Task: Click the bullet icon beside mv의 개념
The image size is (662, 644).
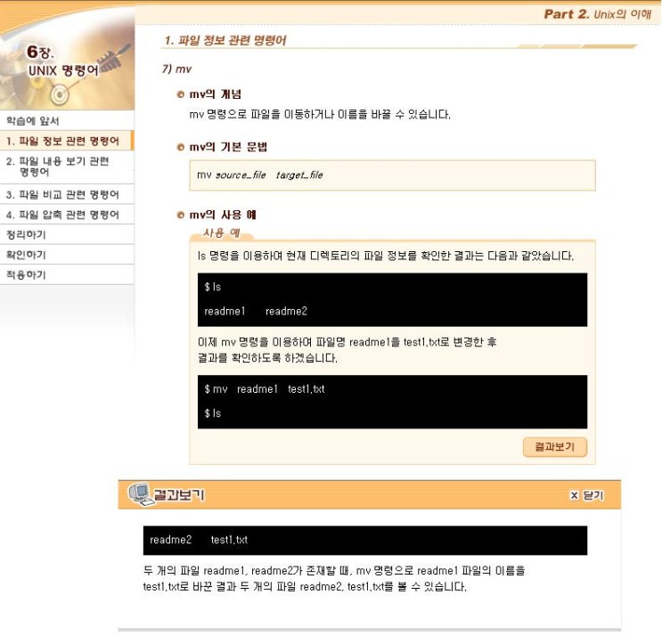Action: pyautogui.click(x=180, y=94)
